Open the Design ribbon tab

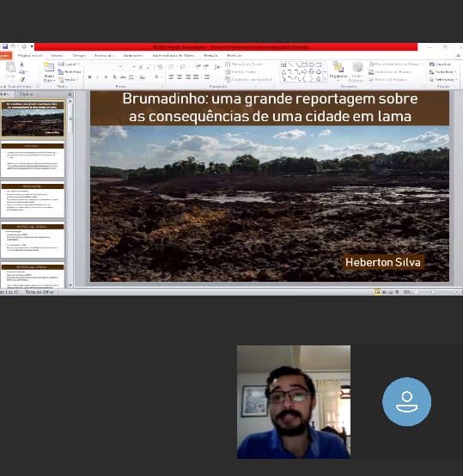pos(79,56)
